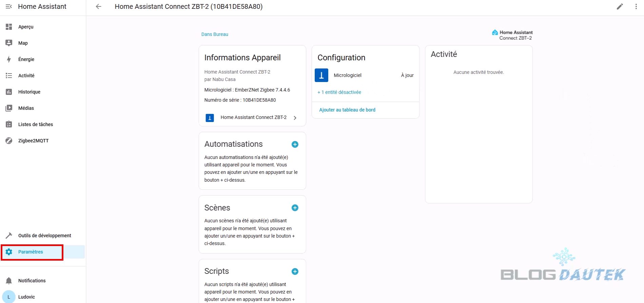Open the Ludovic user profile

click(26, 297)
